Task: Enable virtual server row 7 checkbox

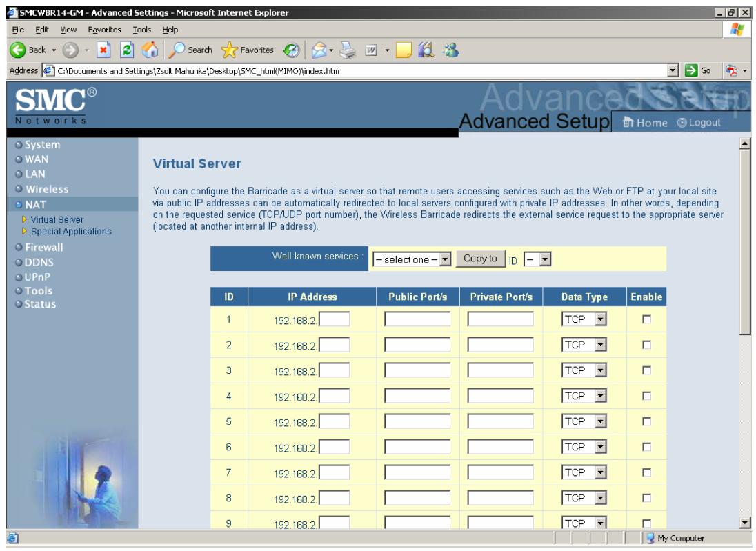Action: tap(646, 473)
